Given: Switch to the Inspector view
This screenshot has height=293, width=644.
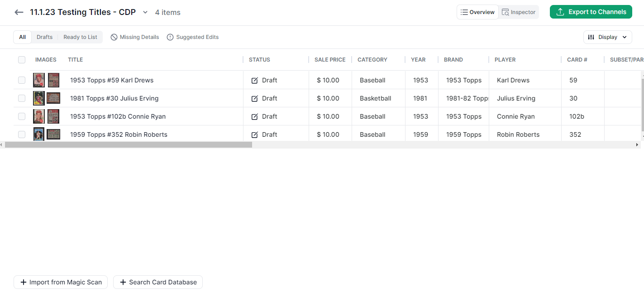Looking at the screenshot, I should [519, 12].
